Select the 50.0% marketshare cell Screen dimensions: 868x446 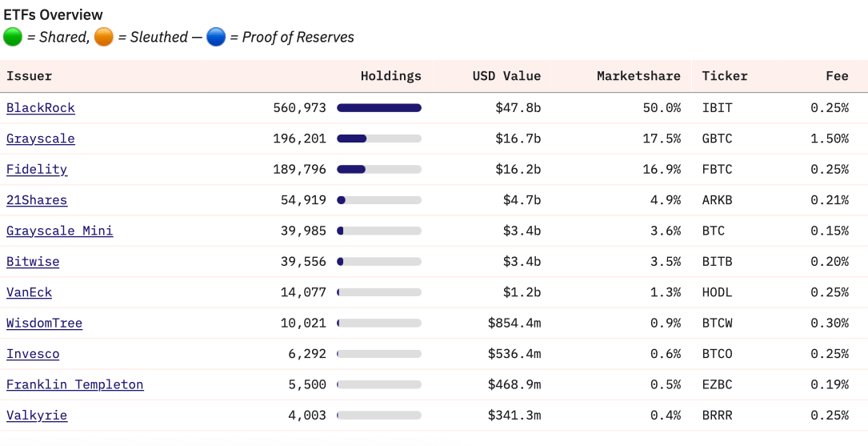[662, 108]
